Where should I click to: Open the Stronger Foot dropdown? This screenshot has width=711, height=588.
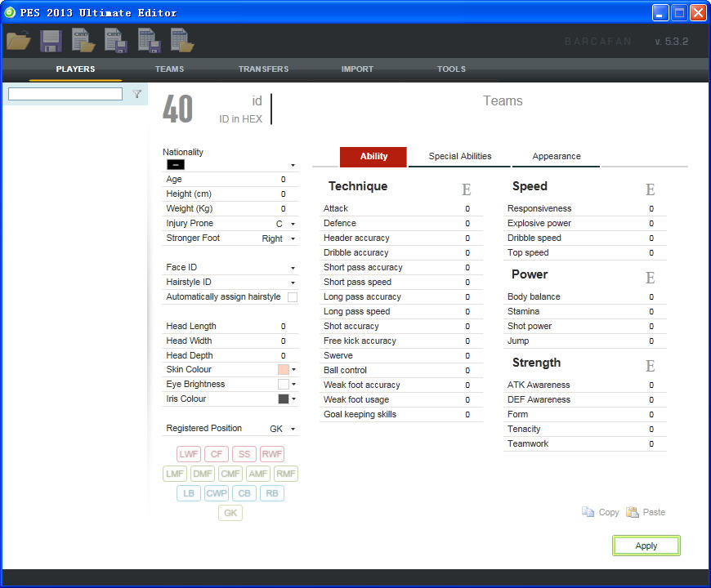point(293,238)
